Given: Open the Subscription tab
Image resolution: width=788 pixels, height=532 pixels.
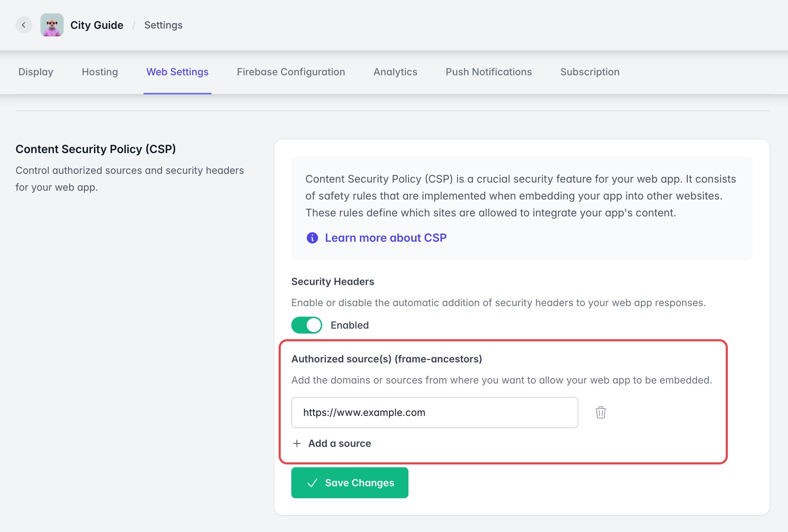Looking at the screenshot, I should (x=590, y=72).
